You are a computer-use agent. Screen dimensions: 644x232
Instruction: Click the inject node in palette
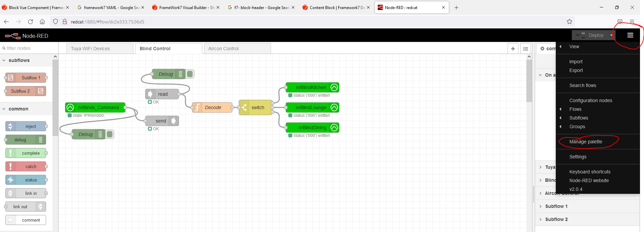(x=26, y=126)
